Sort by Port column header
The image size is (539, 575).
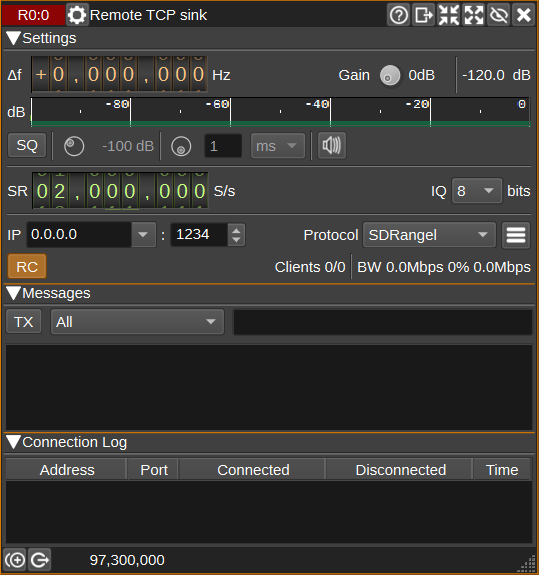pyautogui.click(x=153, y=470)
